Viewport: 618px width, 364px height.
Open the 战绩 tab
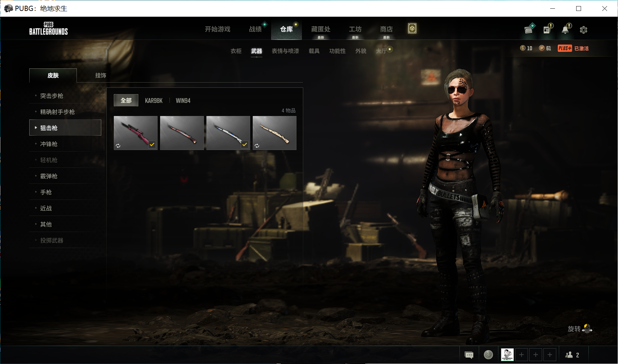pos(255,29)
